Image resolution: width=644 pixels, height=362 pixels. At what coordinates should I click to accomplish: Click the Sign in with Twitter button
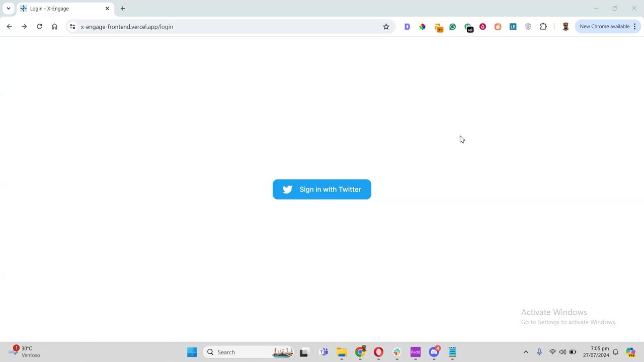click(322, 190)
